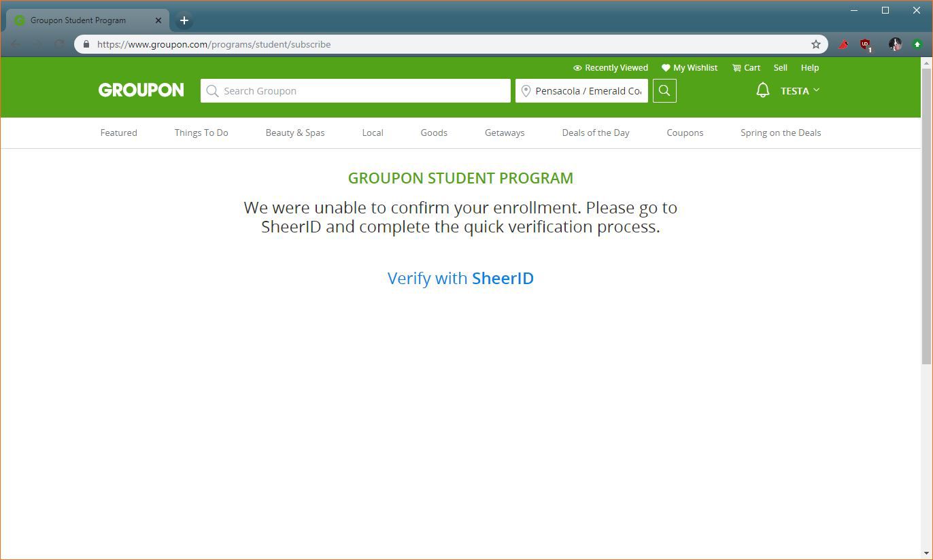Viewport: 933px width, 560px height.
Task: Open My Wishlist
Action: (x=690, y=68)
